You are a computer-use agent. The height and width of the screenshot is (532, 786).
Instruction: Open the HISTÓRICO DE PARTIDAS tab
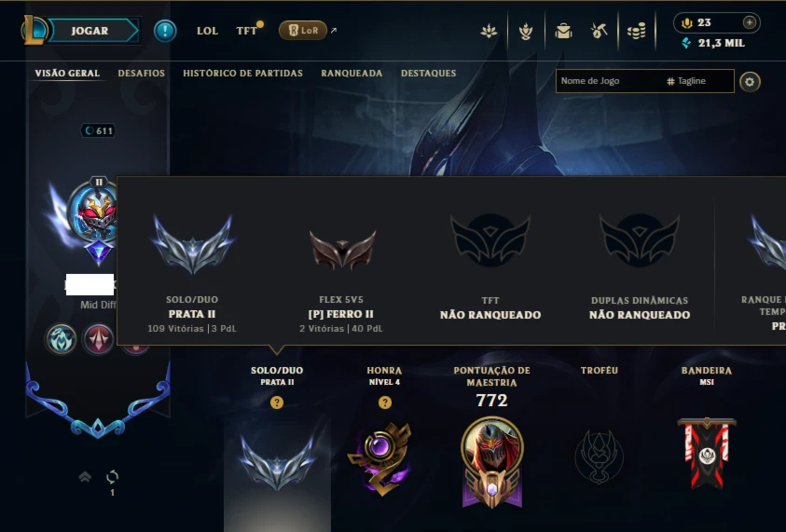click(242, 73)
